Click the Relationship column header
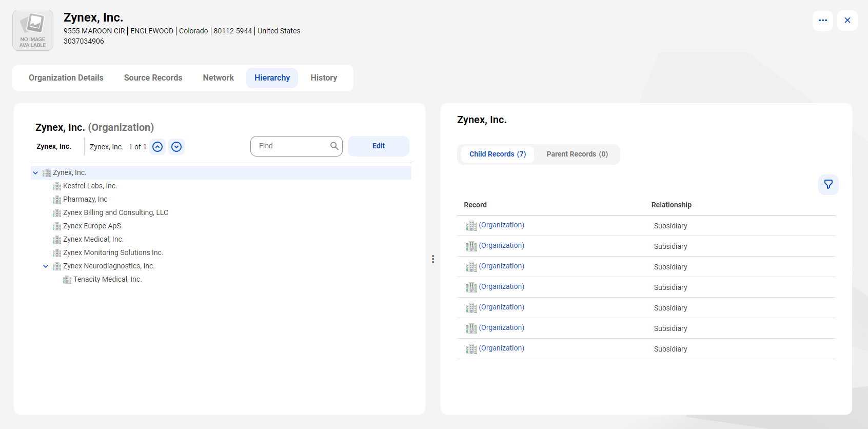 pyautogui.click(x=672, y=205)
